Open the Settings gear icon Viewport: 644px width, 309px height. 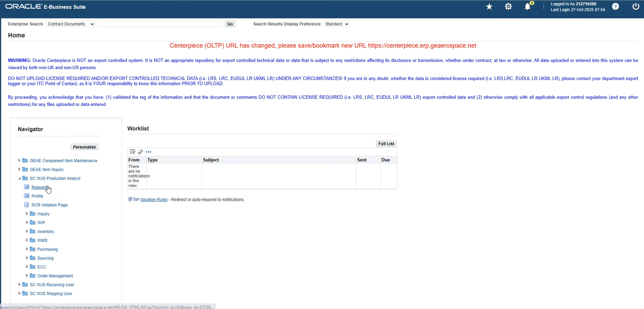508,7
